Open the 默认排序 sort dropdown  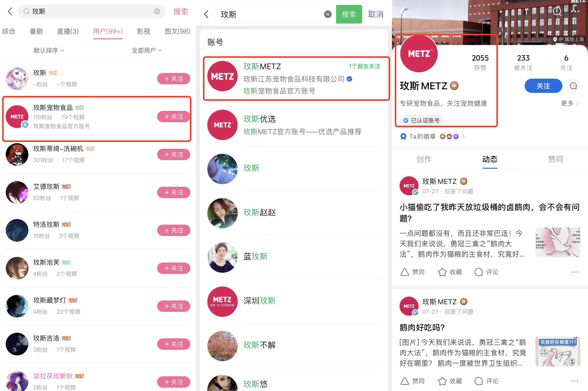[x=49, y=50]
